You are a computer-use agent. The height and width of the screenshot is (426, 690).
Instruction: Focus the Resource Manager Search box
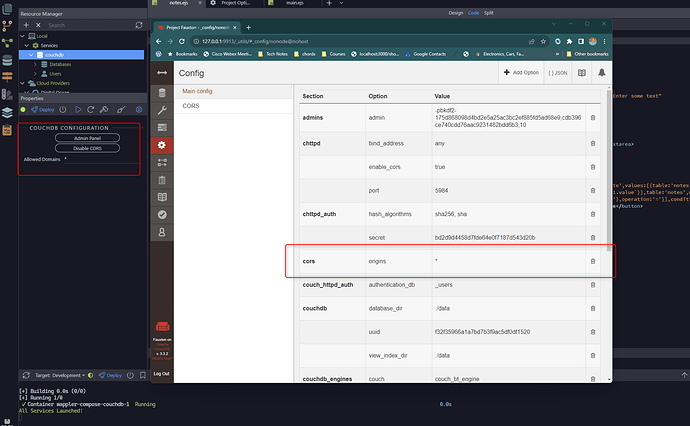tap(88, 25)
